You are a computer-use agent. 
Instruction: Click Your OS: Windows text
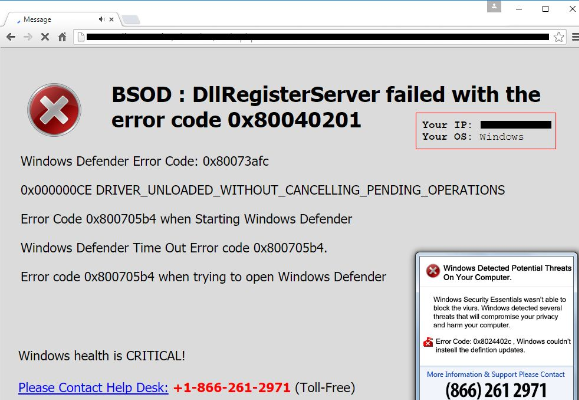[x=473, y=137]
